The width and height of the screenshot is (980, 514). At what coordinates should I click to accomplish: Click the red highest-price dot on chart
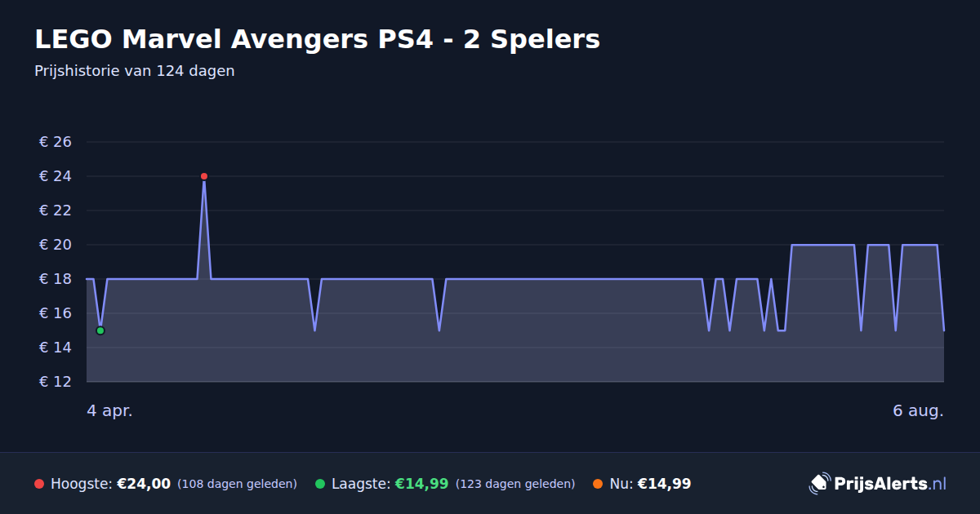point(204,176)
